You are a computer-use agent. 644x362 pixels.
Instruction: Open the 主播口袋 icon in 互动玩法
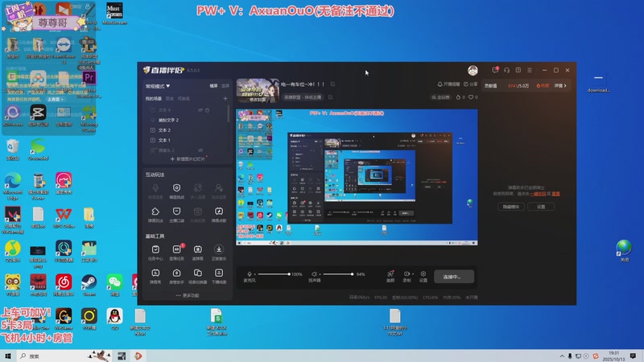(x=176, y=214)
